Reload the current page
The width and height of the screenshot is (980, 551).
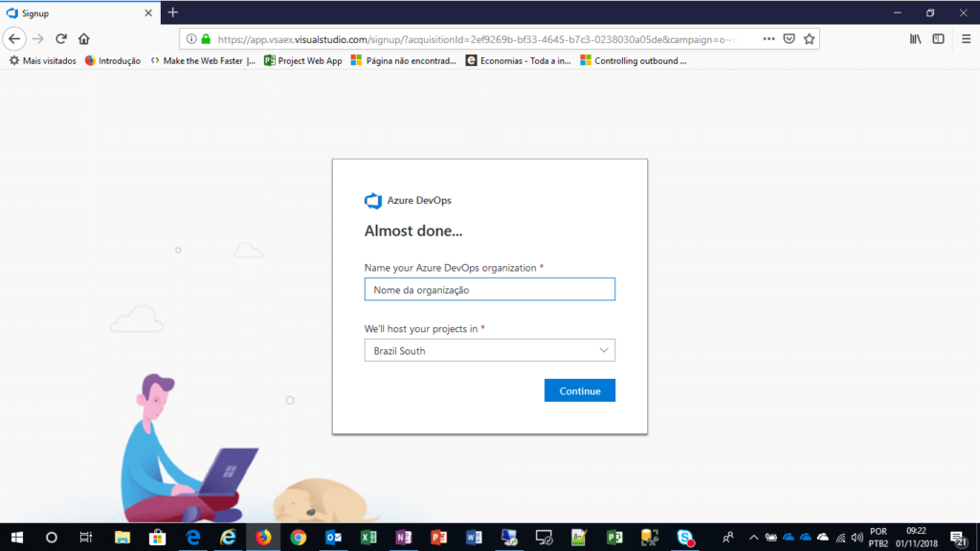61,38
